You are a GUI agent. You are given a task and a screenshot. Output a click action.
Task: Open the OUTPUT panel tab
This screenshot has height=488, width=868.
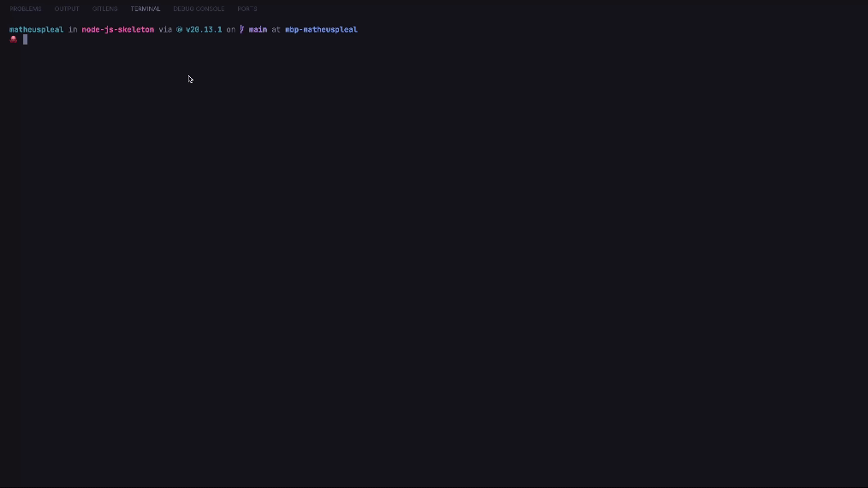[x=67, y=9]
